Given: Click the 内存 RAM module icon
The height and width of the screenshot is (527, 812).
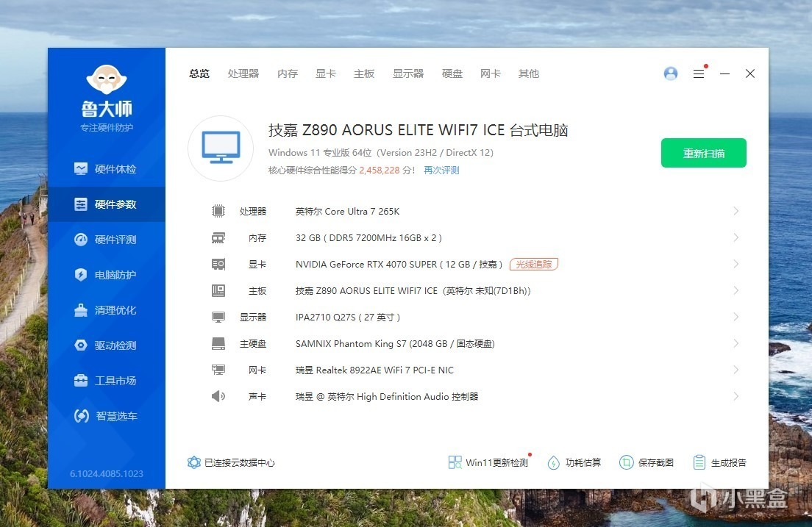Looking at the screenshot, I should [218, 237].
